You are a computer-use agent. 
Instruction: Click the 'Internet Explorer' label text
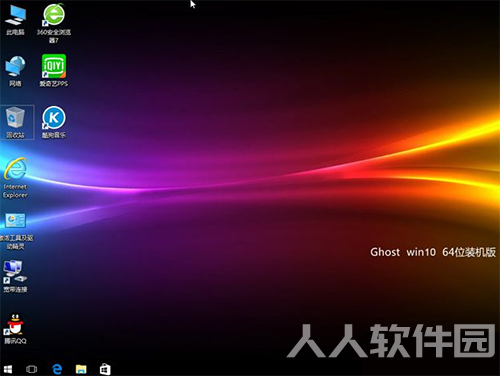coord(15,191)
